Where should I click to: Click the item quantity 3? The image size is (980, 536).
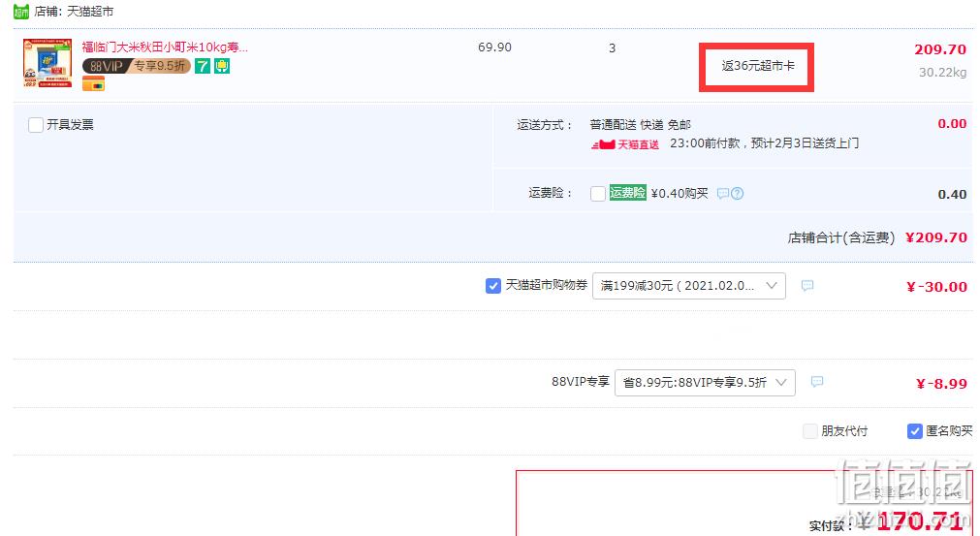coord(612,47)
